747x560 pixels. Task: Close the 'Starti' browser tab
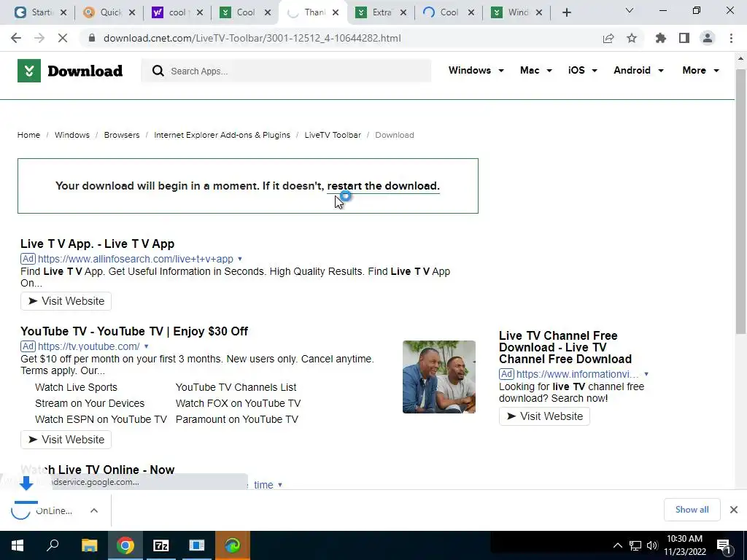click(x=63, y=12)
